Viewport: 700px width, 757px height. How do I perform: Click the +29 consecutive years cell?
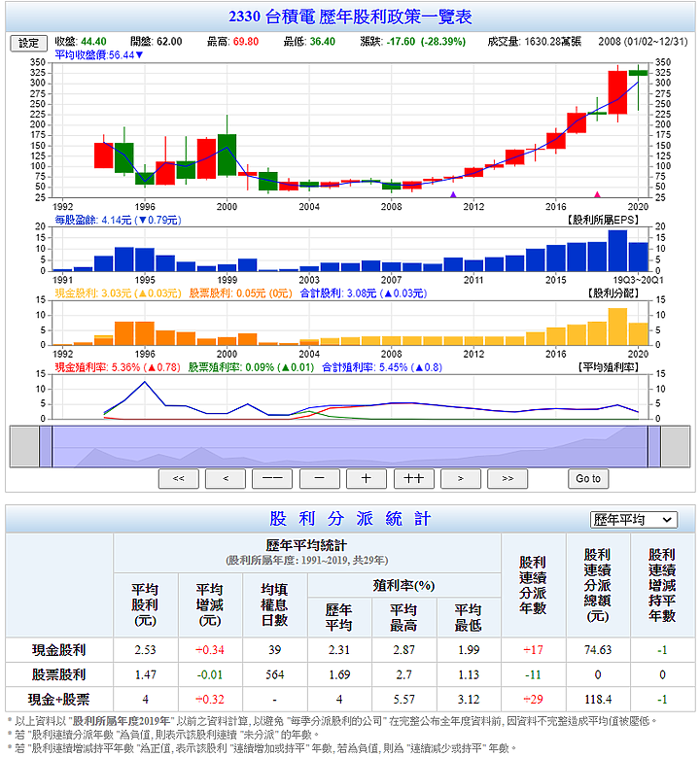click(x=533, y=699)
